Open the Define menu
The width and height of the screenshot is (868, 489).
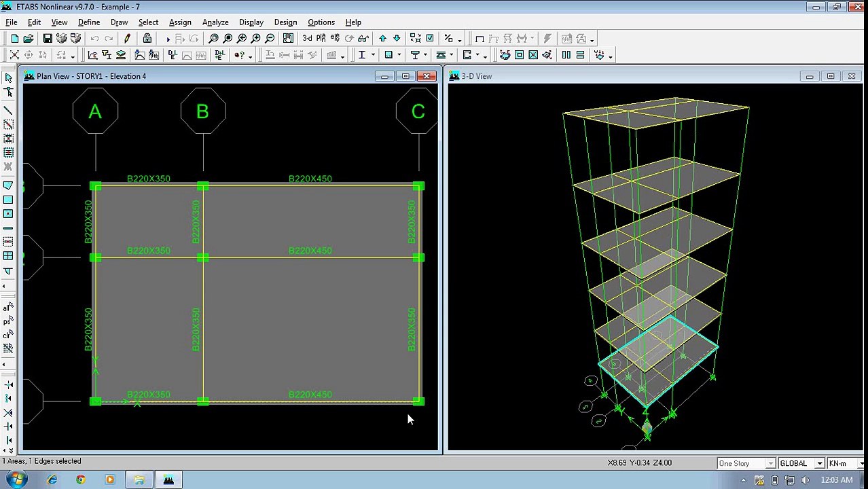(x=89, y=22)
